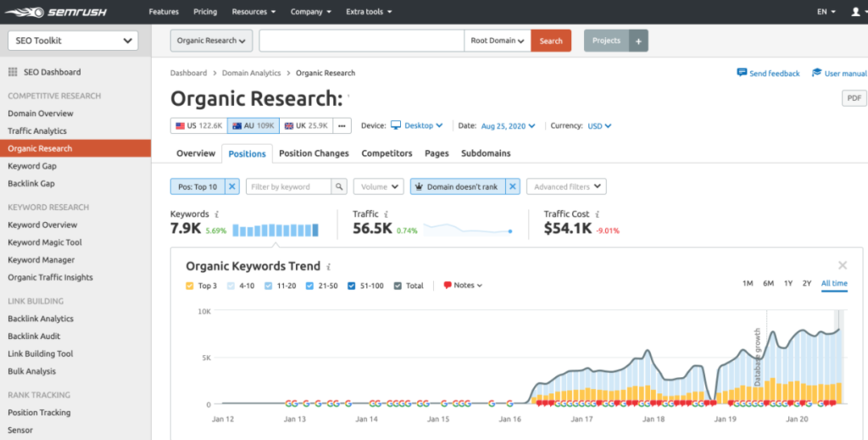
Task: Go to the Dashboard breadcrumb
Action: (x=188, y=73)
